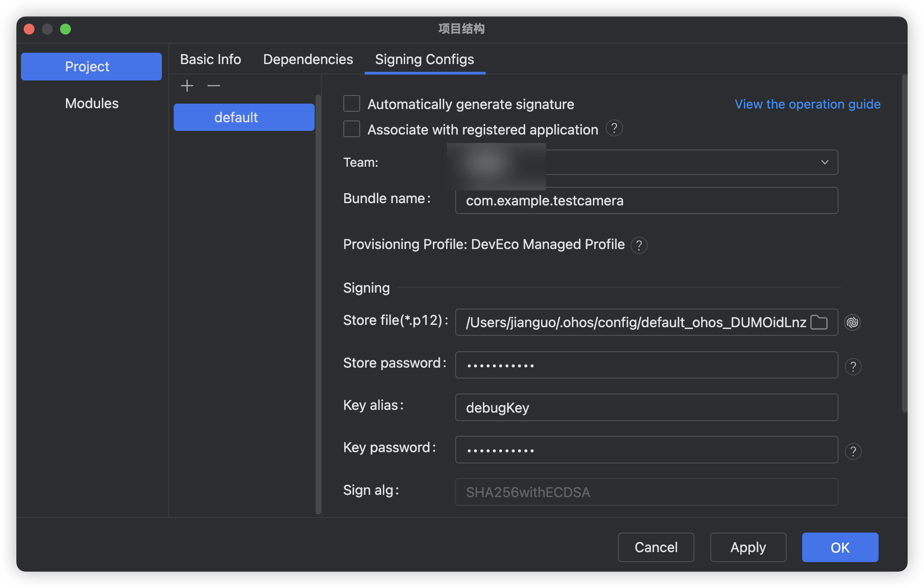Select Modules in the left sidebar
The image size is (924, 588).
tap(91, 104)
